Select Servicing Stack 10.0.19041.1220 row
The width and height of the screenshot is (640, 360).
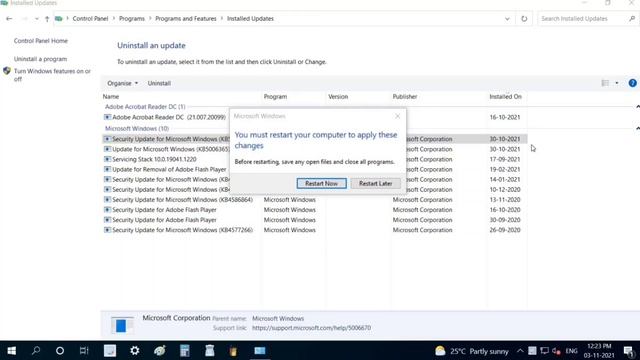154,159
